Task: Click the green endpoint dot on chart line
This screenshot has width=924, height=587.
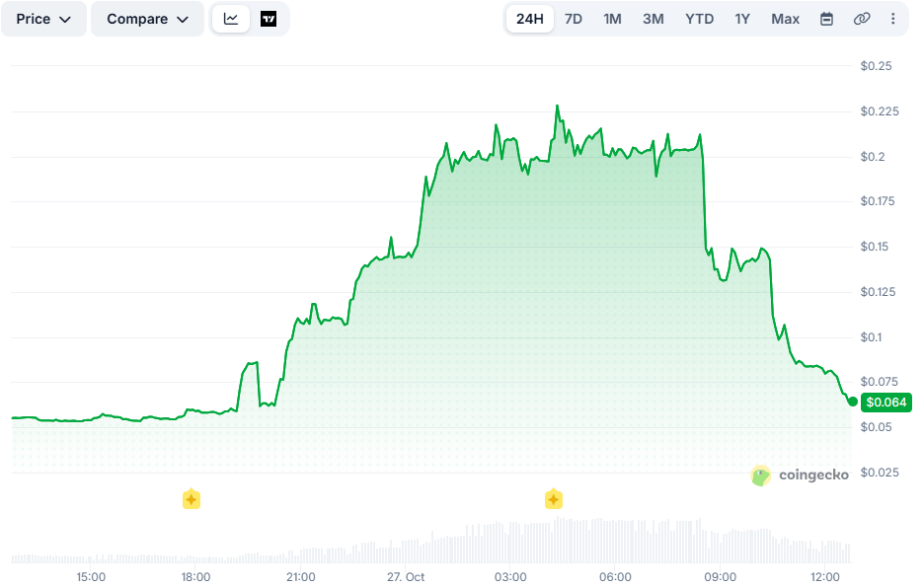Action: (852, 402)
